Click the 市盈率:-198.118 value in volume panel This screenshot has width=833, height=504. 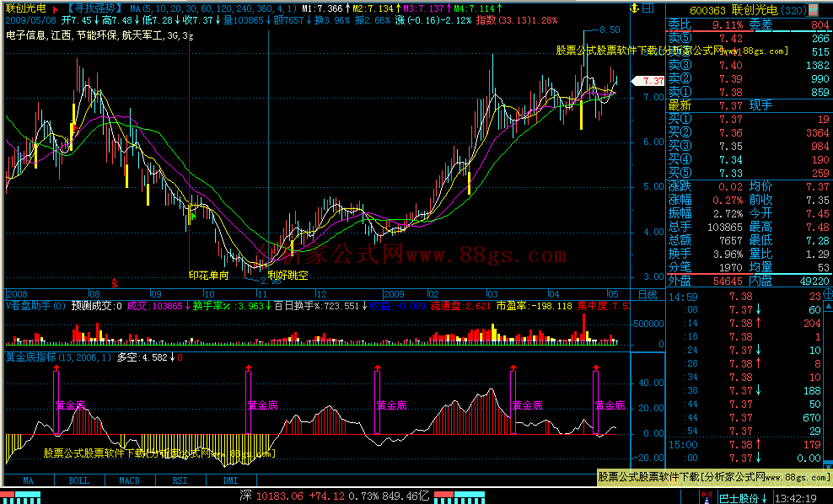(x=534, y=306)
